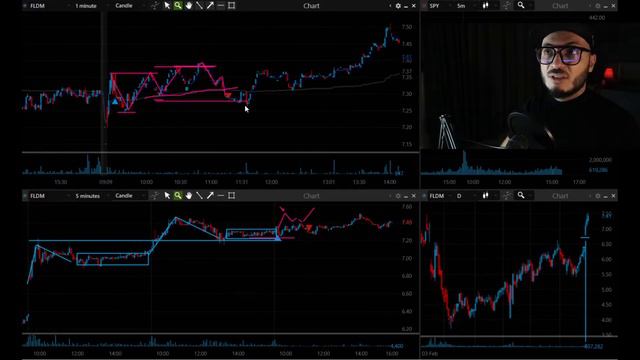Viewport: 640px width, 360px height.
Task: Open the '1 minute' timeframe dropdown
Action: 87,6
